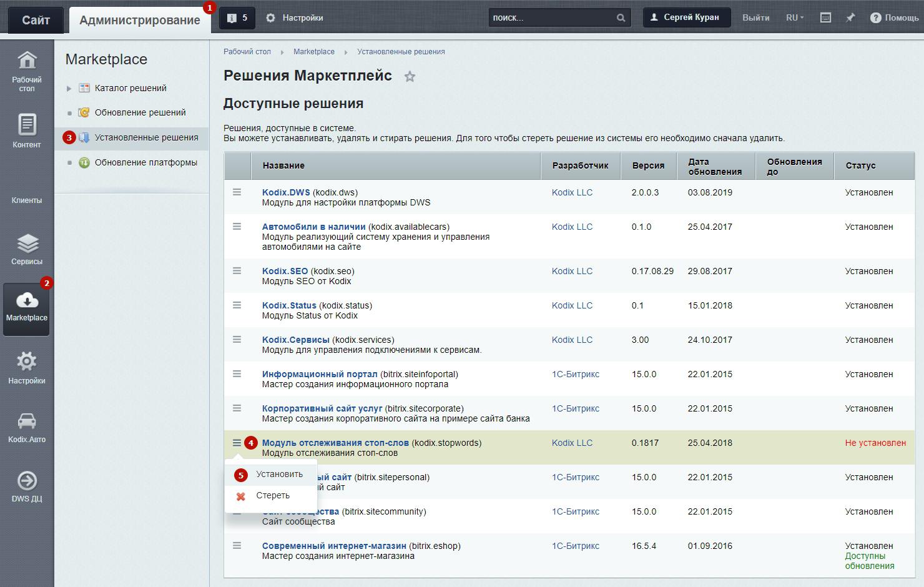Image resolution: width=924 pixels, height=587 pixels.
Task: Click the keyboard icon in top bar
Action: pos(825,17)
